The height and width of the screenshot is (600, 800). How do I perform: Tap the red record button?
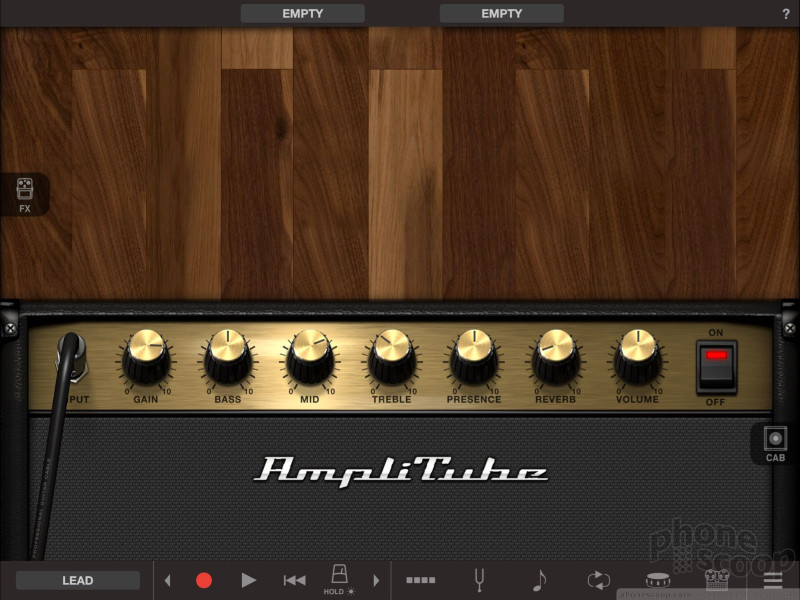(x=204, y=580)
